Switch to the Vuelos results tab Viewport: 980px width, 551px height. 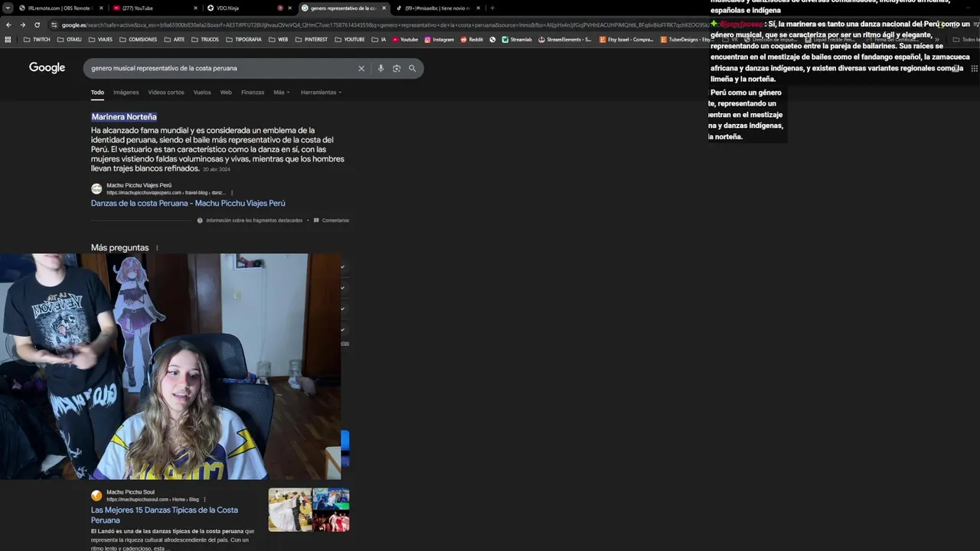(x=202, y=93)
